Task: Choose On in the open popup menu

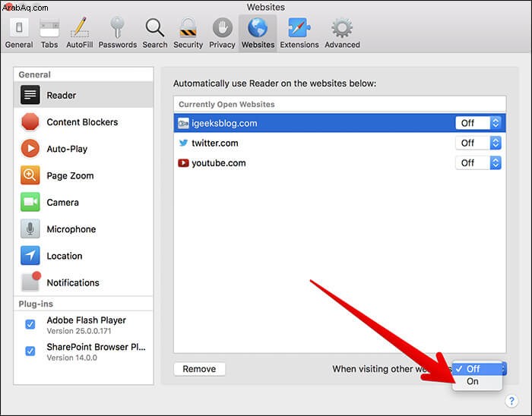Action: pos(477,381)
